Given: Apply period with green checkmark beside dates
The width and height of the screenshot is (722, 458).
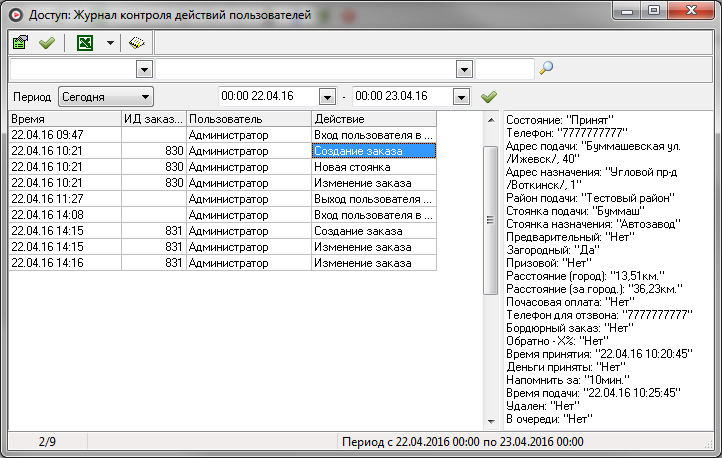Looking at the screenshot, I should pos(489,97).
